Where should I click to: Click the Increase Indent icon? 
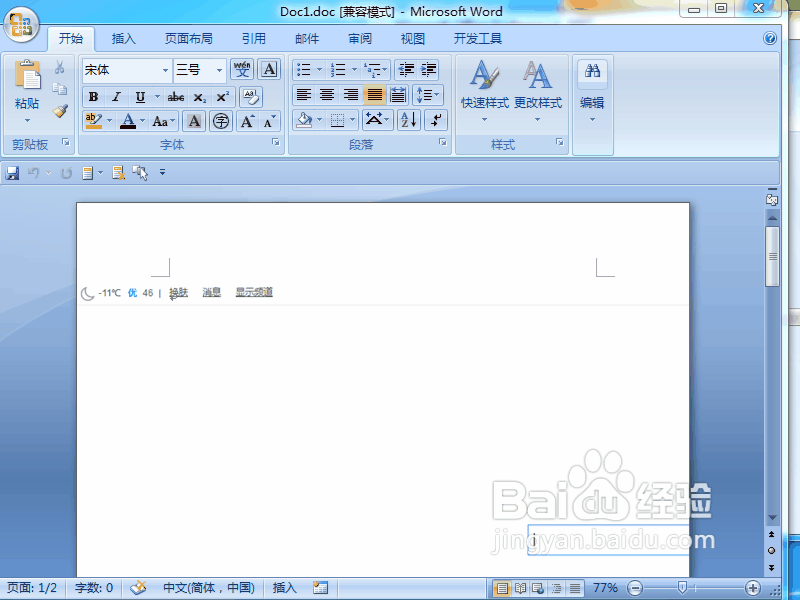click(x=429, y=69)
